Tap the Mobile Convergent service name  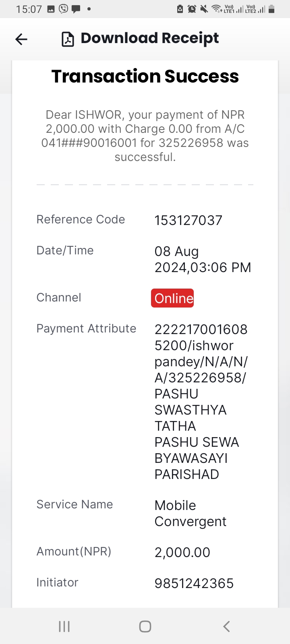click(191, 513)
